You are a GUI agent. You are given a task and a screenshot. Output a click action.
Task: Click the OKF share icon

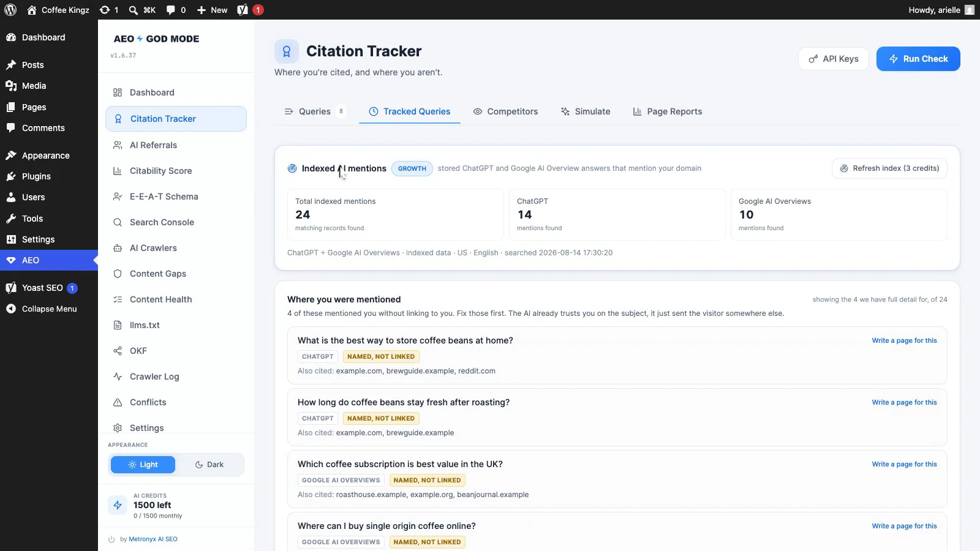118,351
